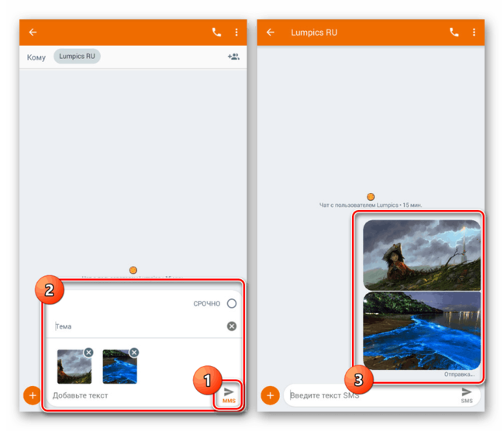Go back from Lumpics RU chat
The width and height of the screenshot is (504, 431).
click(271, 32)
